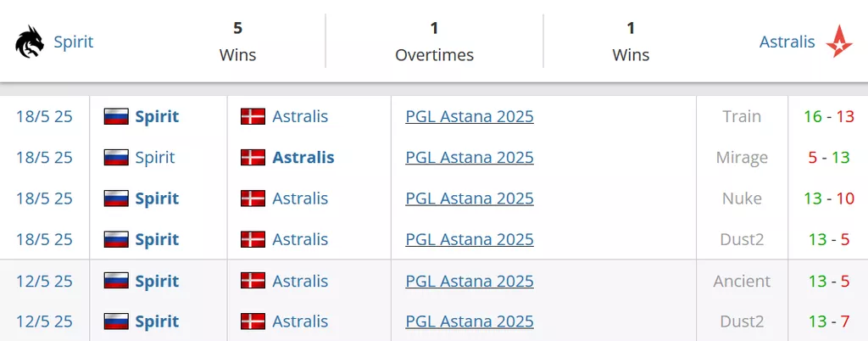868x341 pixels.
Task: Open PGL Astana 2025 link in Ancient row
Action: 470,281
